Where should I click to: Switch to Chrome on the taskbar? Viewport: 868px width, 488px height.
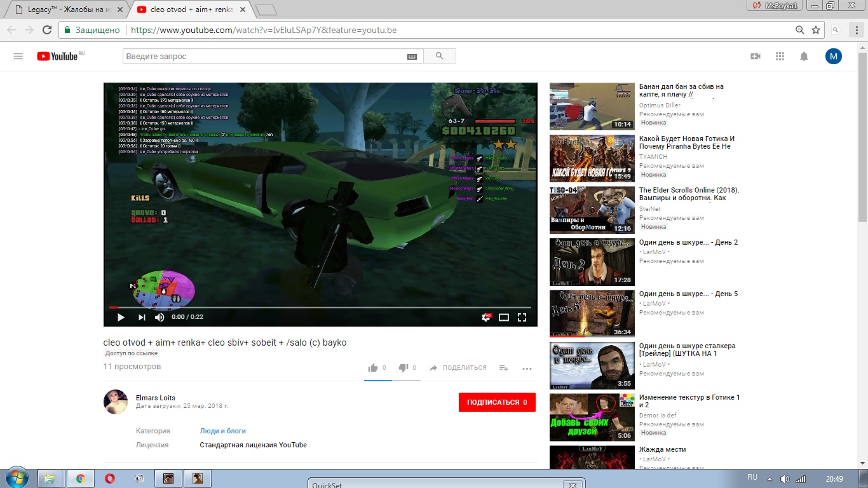[81, 478]
